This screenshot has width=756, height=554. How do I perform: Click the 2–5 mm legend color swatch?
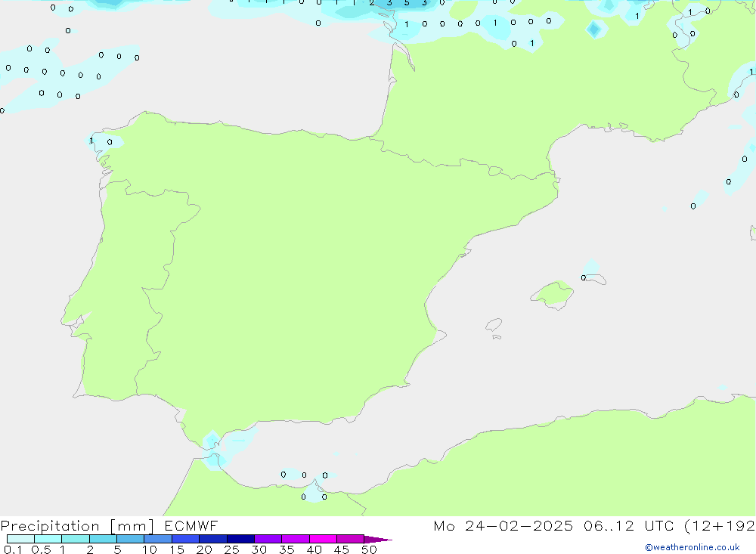pos(103,539)
